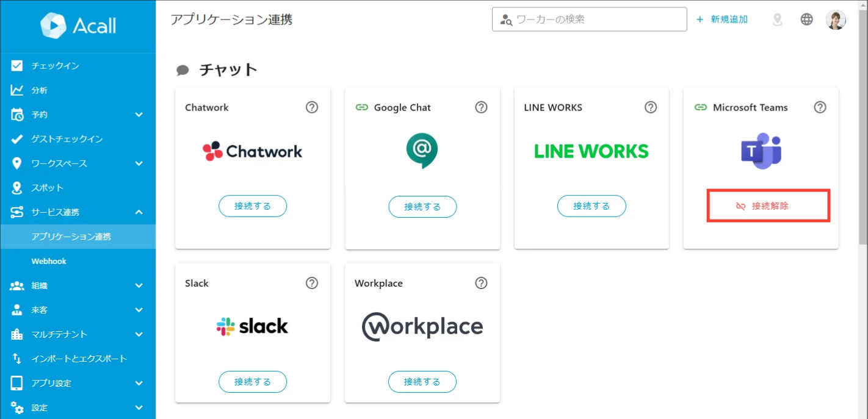Click the + 新規追加 link
The image size is (868, 419).
(x=722, y=20)
